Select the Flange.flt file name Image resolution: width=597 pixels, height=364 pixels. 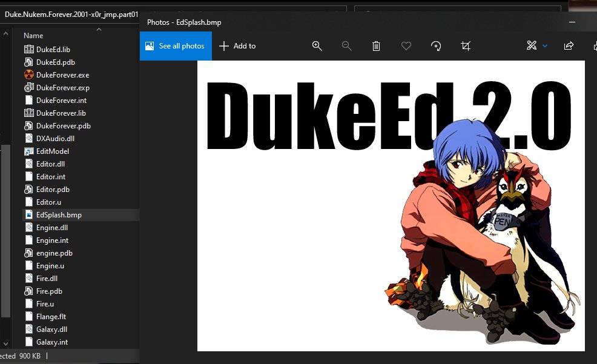click(51, 316)
